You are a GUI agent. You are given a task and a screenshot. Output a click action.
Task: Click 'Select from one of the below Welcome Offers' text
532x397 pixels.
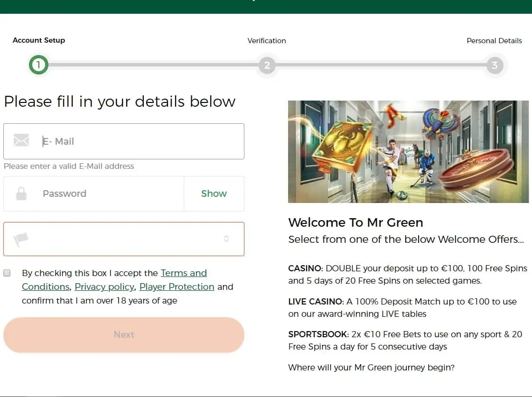click(x=406, y=240)
